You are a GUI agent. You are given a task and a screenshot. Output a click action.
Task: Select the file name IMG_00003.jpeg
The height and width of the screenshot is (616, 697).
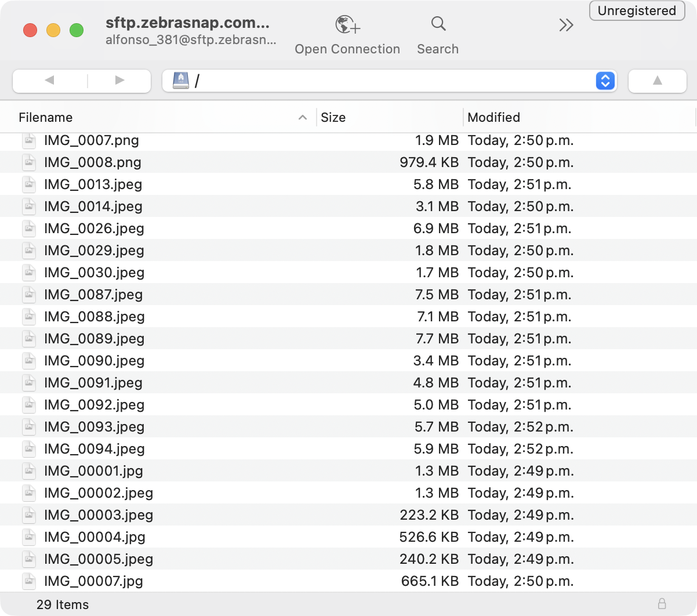tap(99, 515)
